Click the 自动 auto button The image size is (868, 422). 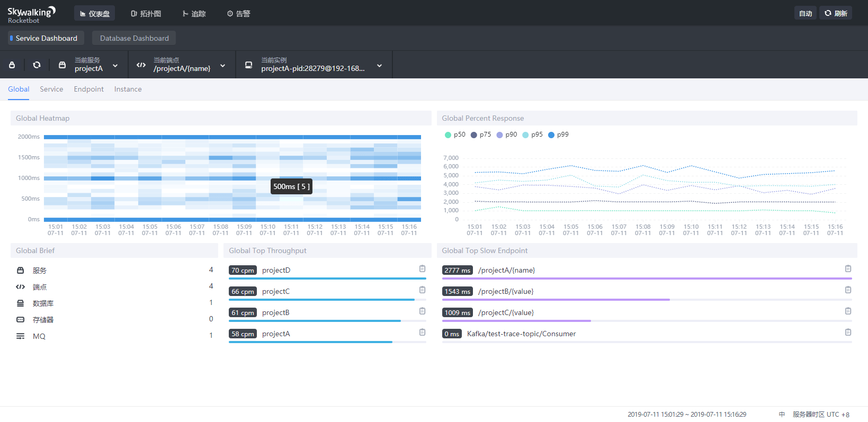click(x=805, y=13)
